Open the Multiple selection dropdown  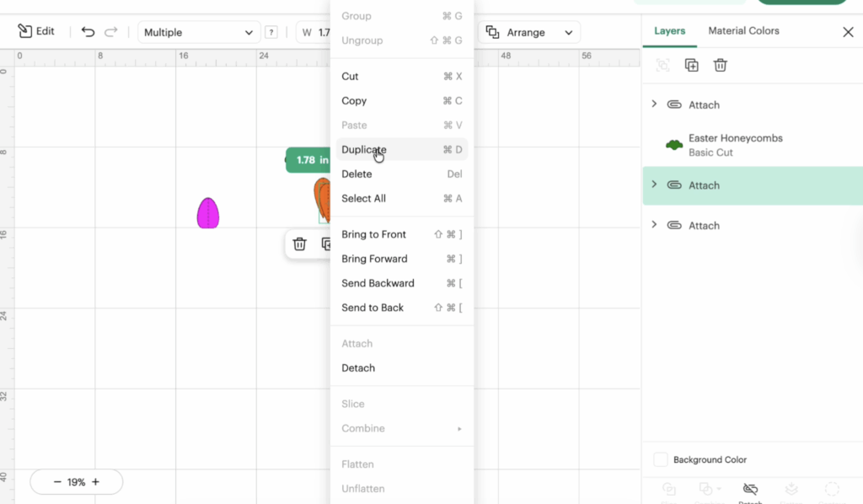(x=199, y=31)
